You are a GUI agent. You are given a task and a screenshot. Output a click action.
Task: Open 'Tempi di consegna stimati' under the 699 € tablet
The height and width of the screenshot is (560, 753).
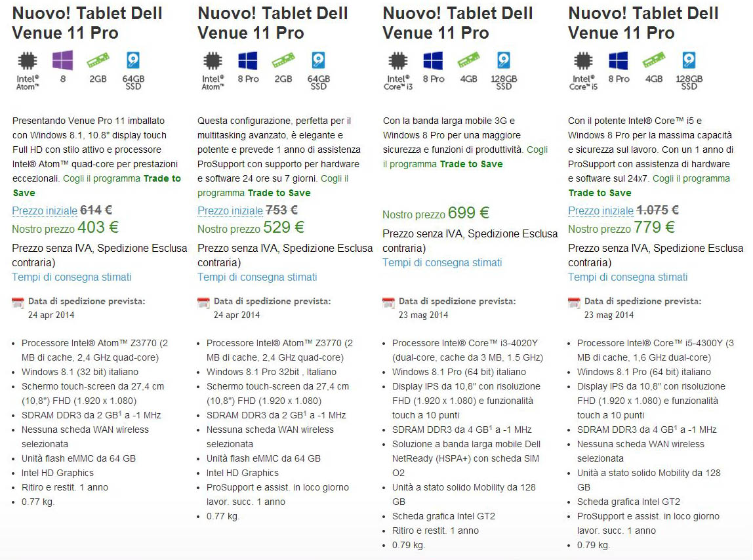[442, 262]
